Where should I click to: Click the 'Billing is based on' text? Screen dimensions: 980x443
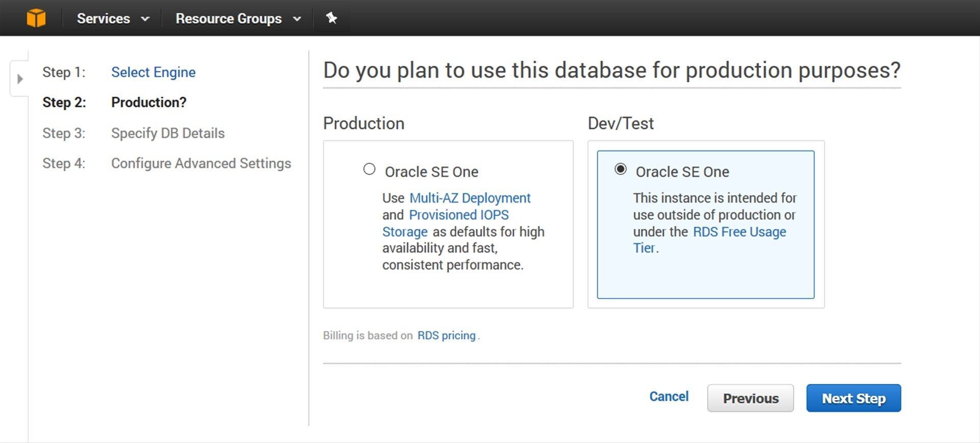point(368,335)
